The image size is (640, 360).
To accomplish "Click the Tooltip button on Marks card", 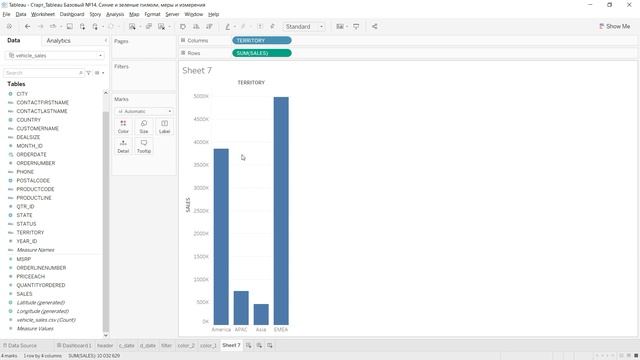I will pyautogui.click(x=144, y=147).
